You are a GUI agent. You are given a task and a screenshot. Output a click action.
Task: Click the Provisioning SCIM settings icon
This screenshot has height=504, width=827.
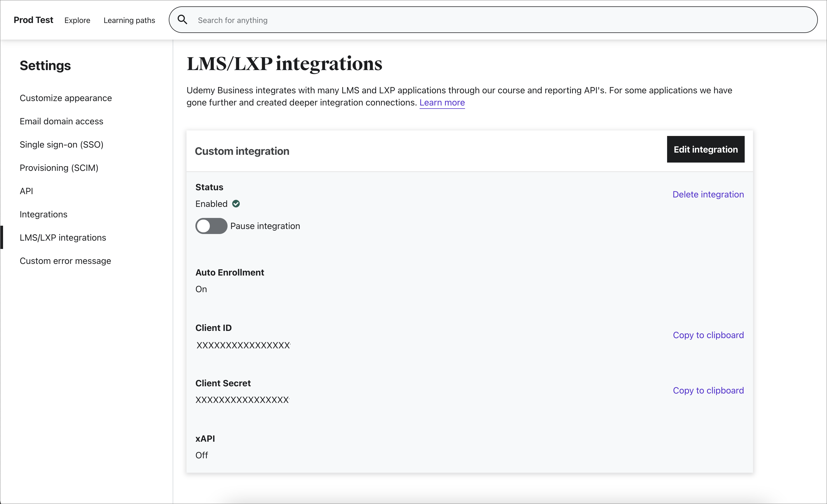59,168
